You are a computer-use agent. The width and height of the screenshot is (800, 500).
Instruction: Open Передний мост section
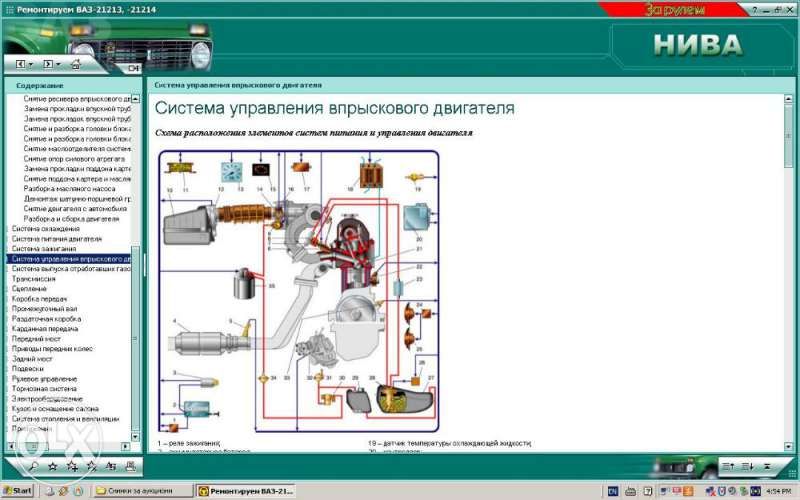tap(36, 339)
